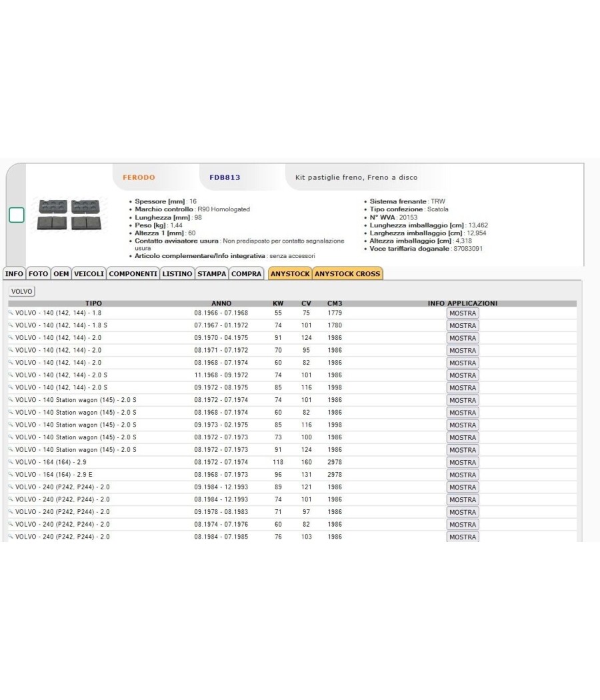Select the ANYSTOCK CROSS tab
Image resolution: width=600 pixels, height=700 pixels.
[347, 273]
